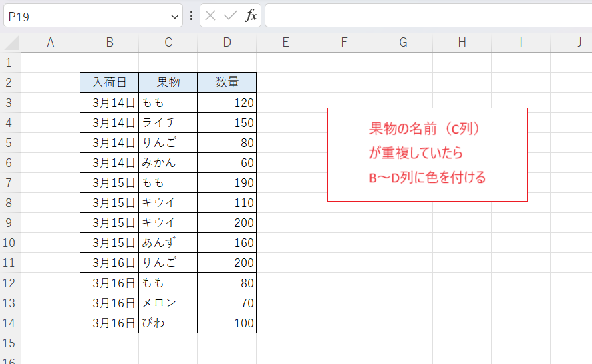Select row 5 header
This screenshot has height=364, width=592.
click(x=10, y=142)
